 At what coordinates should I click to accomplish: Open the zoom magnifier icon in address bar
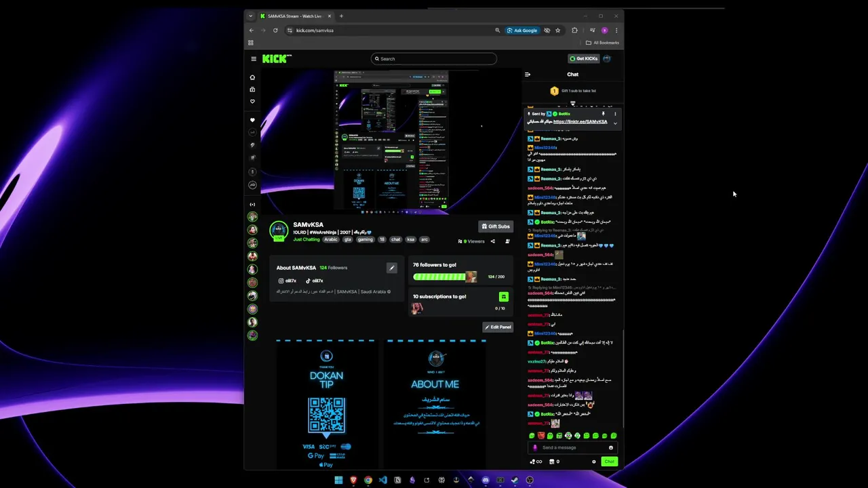coord(497,30)
